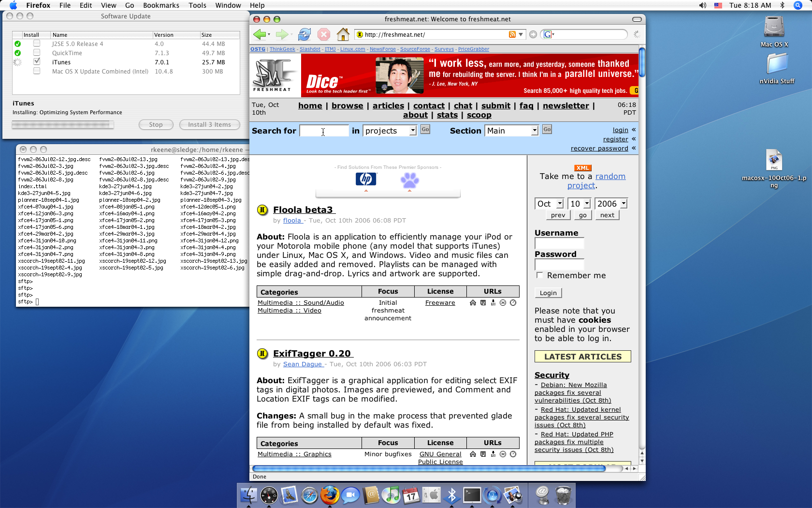Click Firefox back arrow button
This screenshot has width=812, height=508.
pyautogui.click(x=260, y=34)
